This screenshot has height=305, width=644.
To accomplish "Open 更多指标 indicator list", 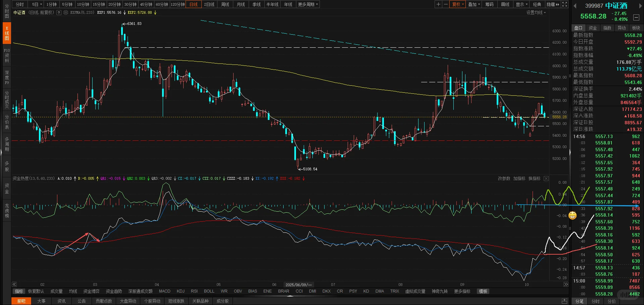I will click(462, 291).
